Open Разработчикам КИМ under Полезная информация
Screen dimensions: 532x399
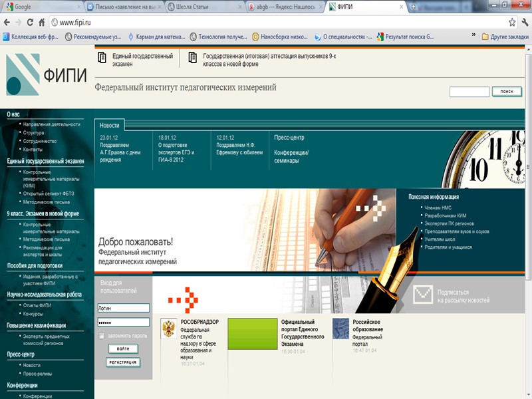pyautogui.click(x=445, y=215)
